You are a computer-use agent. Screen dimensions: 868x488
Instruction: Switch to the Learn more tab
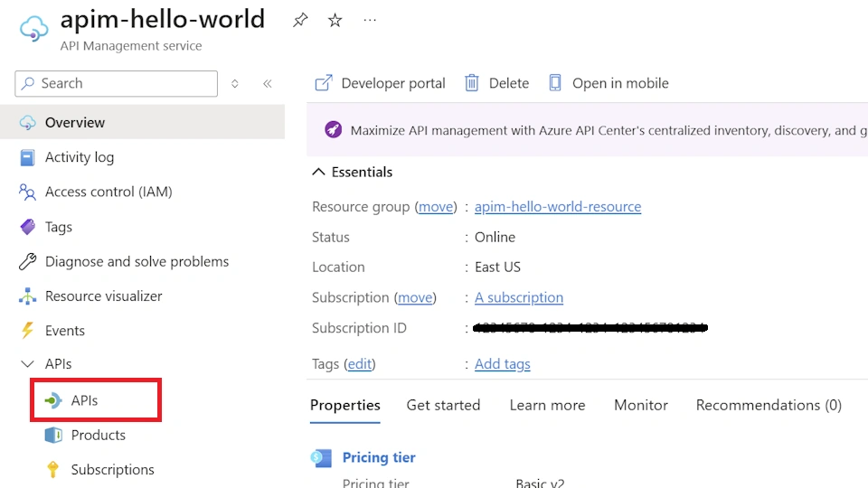click(x=547, y=405)
